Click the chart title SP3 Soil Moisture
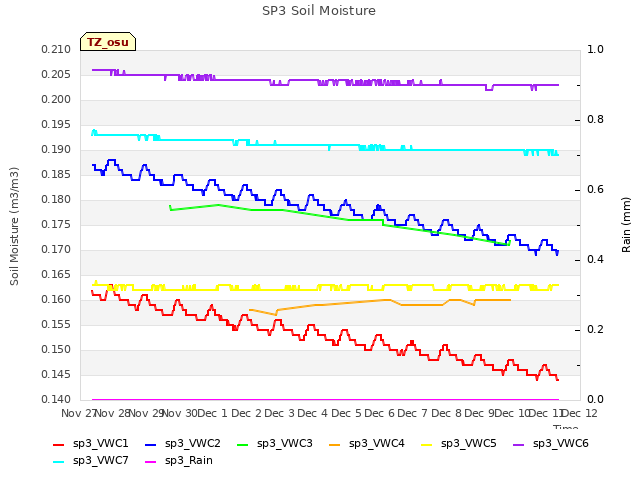This screenshot has width=640, height=480. [319, 11]
